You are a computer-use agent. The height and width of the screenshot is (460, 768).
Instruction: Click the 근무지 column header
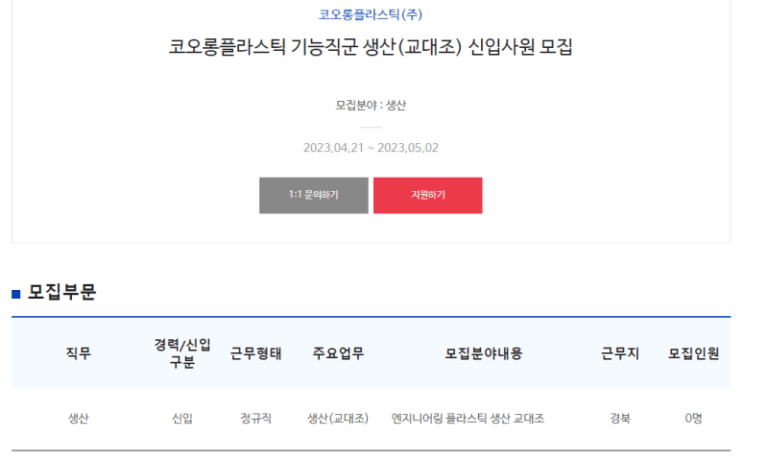[x=620, y=353]
